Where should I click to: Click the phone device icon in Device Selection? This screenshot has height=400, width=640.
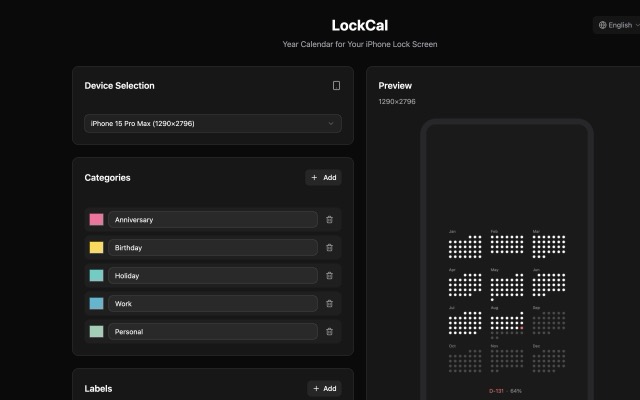pyautogui.click(x=336, y=85)
